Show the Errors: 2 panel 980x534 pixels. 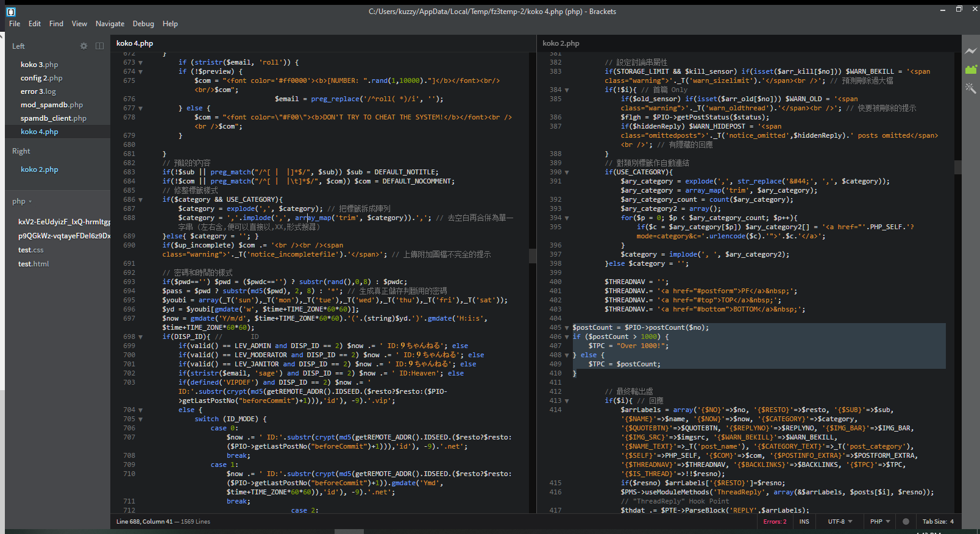coord(775,522)
